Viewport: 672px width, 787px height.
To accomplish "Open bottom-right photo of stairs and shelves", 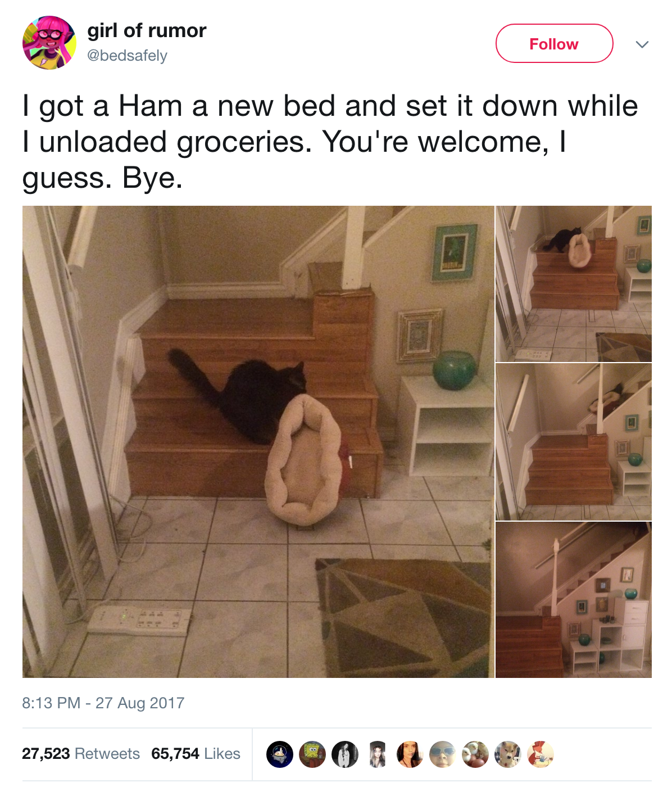I will (574, 600).
